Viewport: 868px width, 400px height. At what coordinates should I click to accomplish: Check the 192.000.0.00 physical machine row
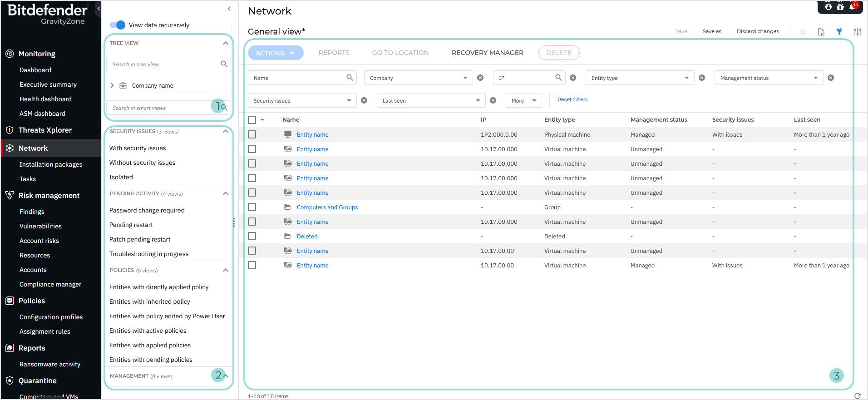[252, 134]
